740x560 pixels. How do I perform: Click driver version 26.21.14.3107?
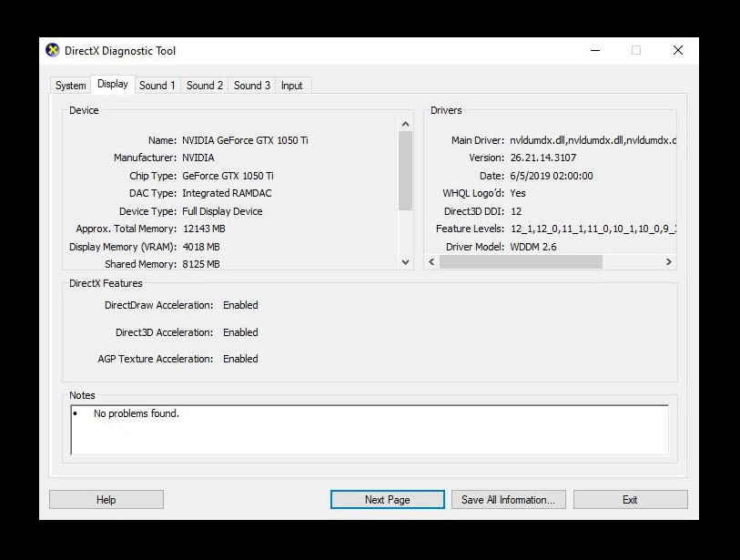point(543,158)
